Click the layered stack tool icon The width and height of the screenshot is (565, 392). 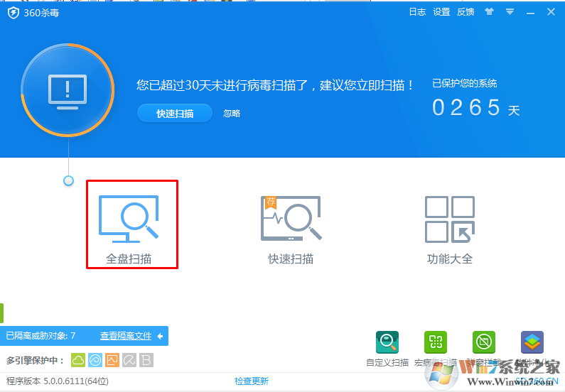point(532,343)
